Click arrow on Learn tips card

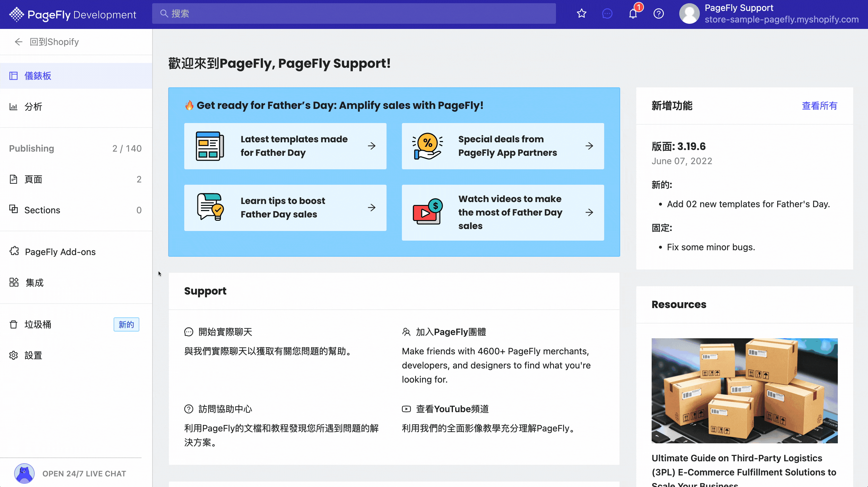(372, 208)
